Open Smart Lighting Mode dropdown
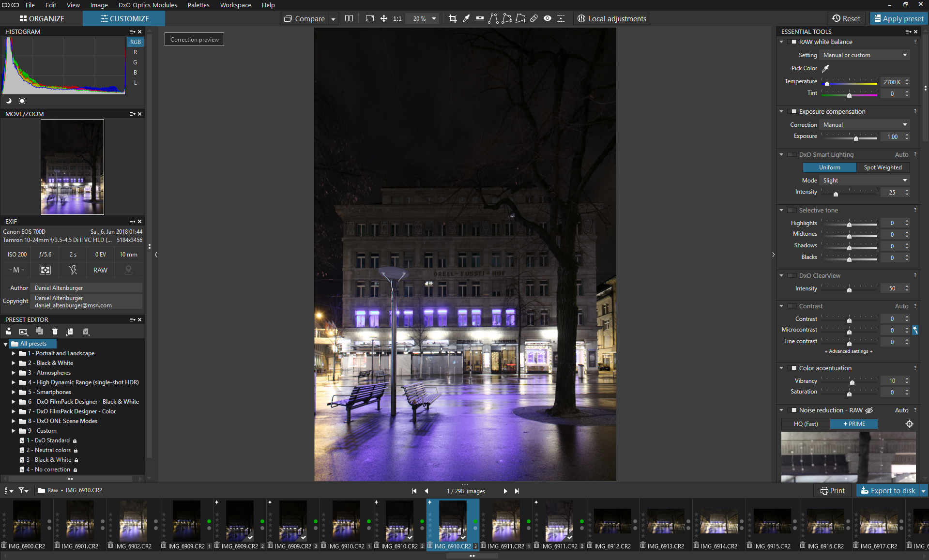929x560 pixels. (x=865, y=181)
